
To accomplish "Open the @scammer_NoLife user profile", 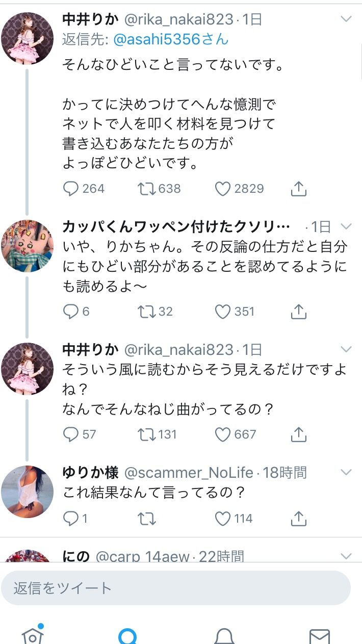I will click(189, 473).
